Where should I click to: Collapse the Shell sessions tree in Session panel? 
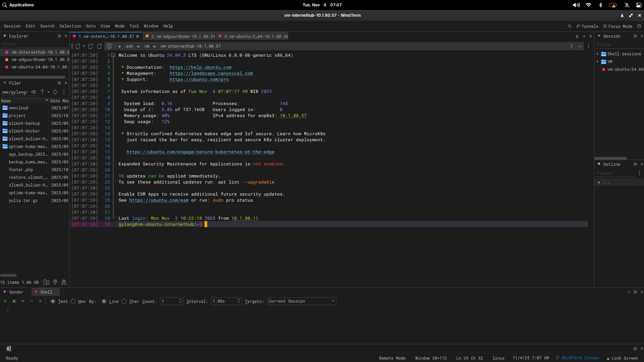[x=598, y=54]
